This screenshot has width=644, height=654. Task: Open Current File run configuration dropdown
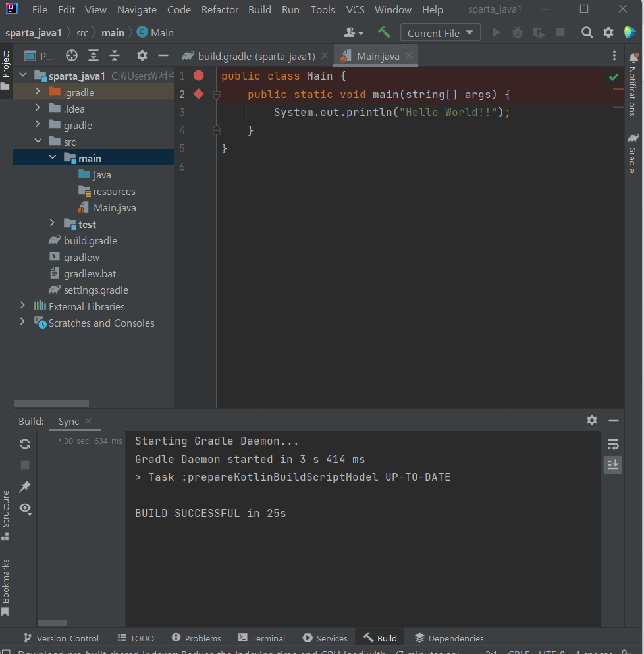[440, 32]
